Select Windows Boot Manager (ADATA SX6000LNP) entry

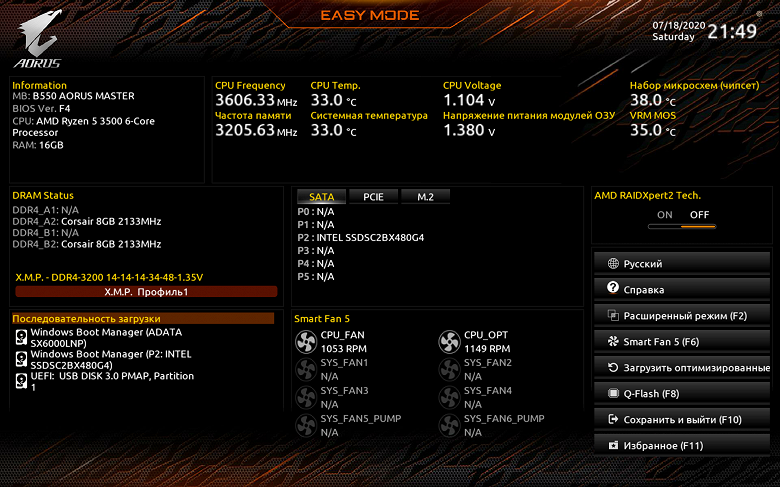106,338
